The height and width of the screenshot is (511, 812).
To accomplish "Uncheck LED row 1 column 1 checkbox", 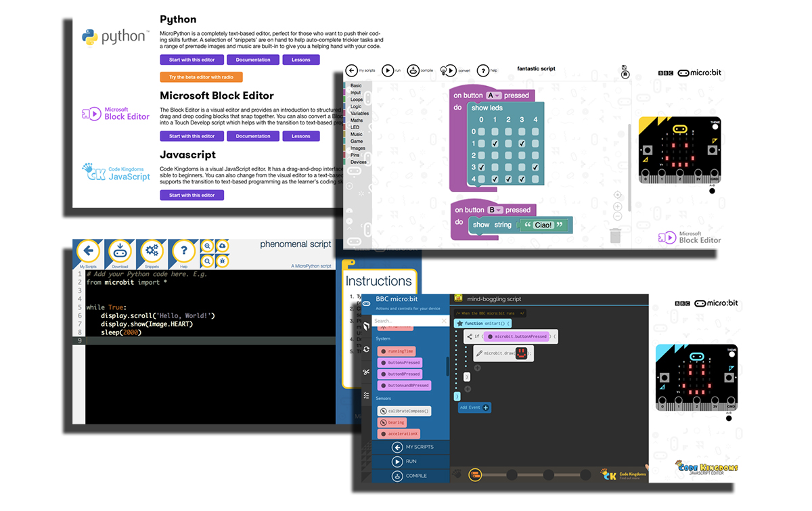I will (495, 143).
